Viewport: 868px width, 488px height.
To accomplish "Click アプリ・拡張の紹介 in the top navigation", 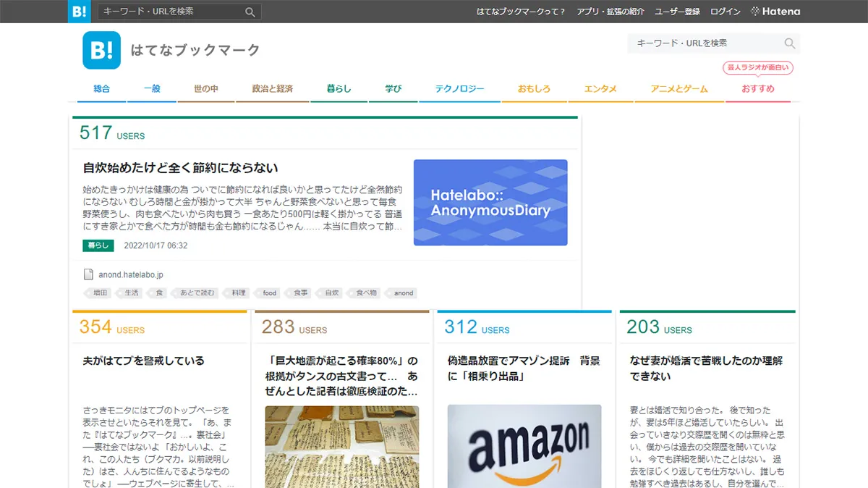I will click(612, 12).
